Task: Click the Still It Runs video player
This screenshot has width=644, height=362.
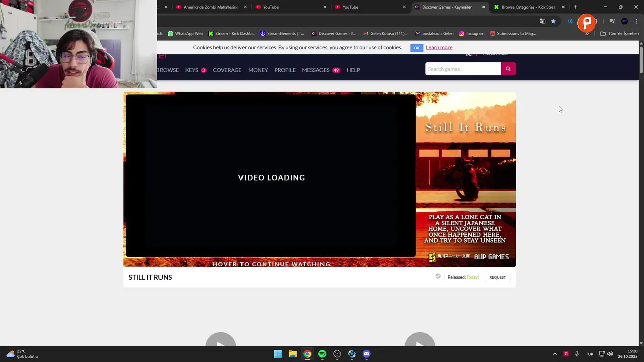Action: point(270,175)
